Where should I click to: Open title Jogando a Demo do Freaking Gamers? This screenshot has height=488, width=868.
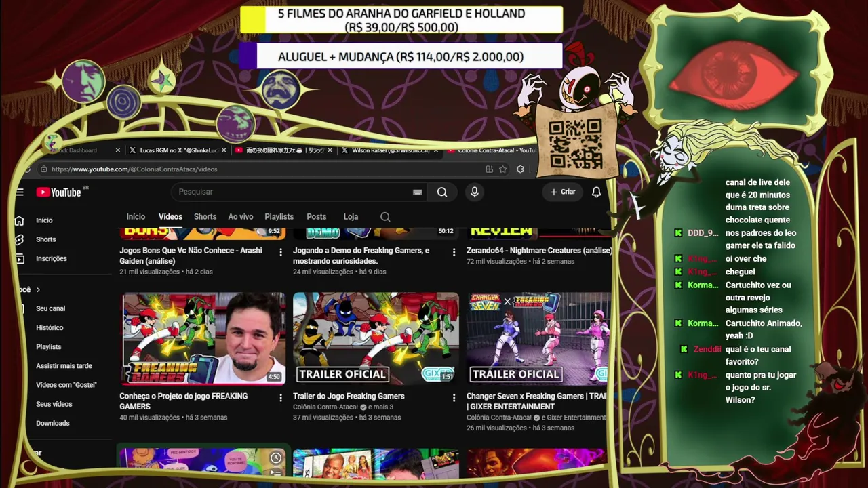pos(361,256)
